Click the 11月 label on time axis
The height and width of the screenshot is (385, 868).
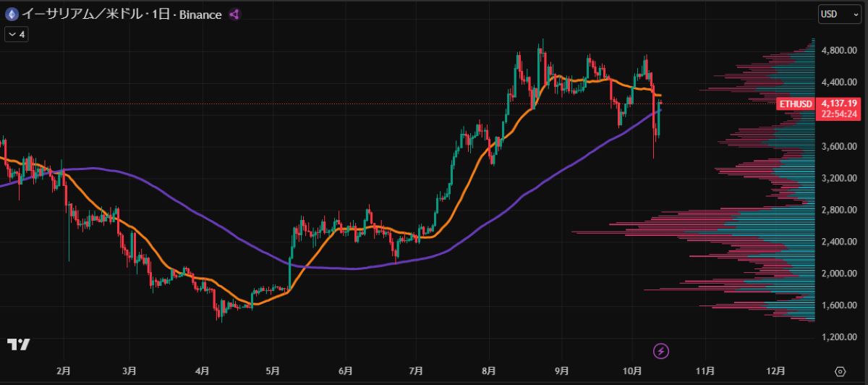point(706,371)
